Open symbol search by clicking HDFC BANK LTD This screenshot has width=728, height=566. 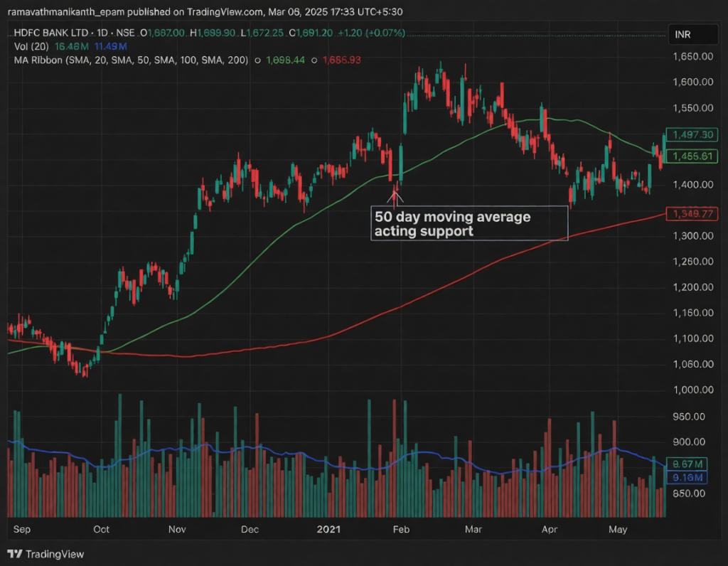click(50, 33)
